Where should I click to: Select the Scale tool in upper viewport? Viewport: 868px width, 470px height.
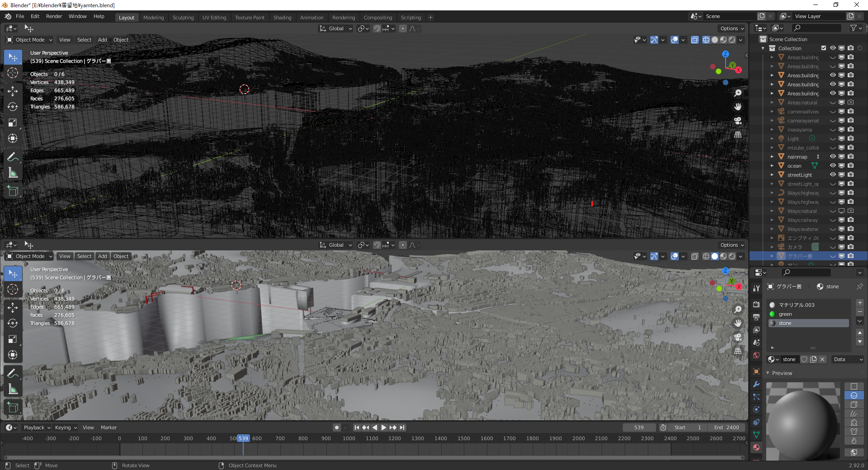coord(13,122)
